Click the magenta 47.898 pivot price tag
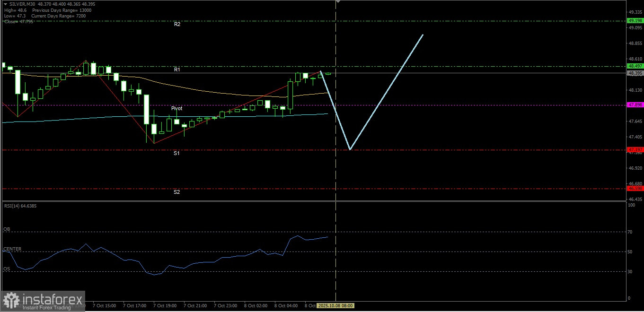Image resolution: width=644 pixels, height=312 pixels. coord(634,105)
